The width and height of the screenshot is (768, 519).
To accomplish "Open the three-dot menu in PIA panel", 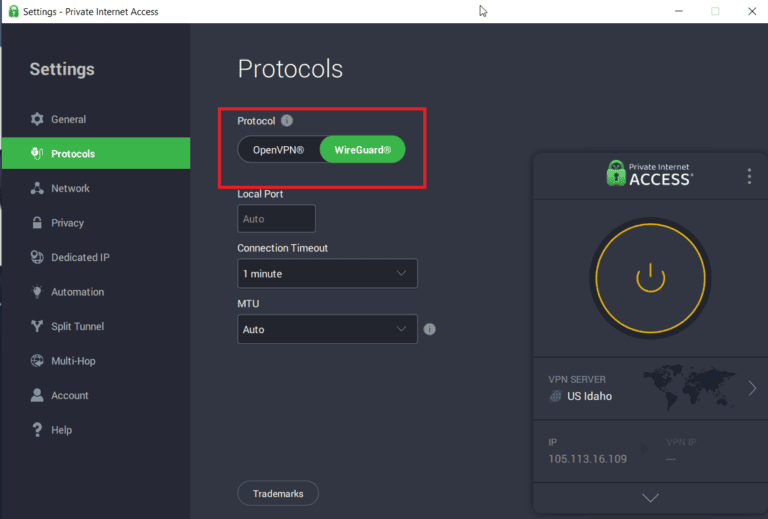I will 749,176.
